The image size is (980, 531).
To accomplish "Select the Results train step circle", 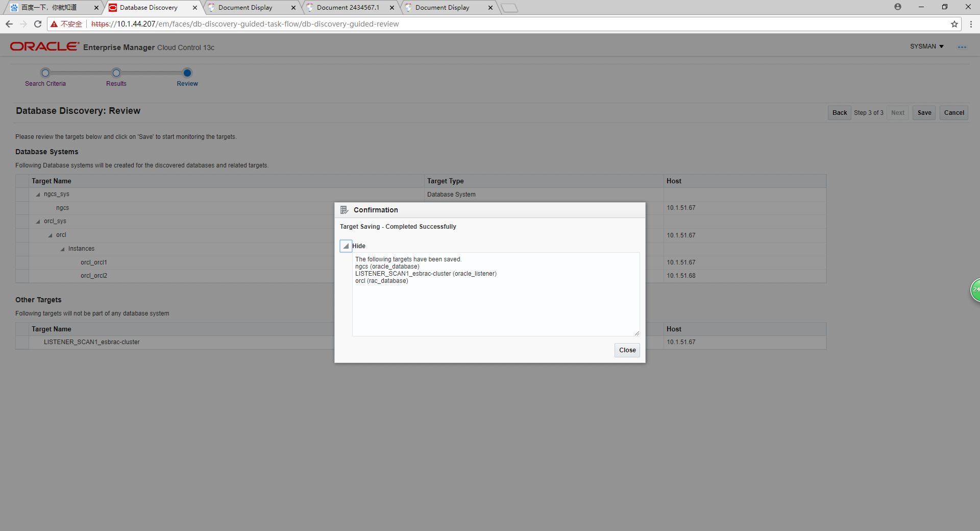I will click(116, 73).
